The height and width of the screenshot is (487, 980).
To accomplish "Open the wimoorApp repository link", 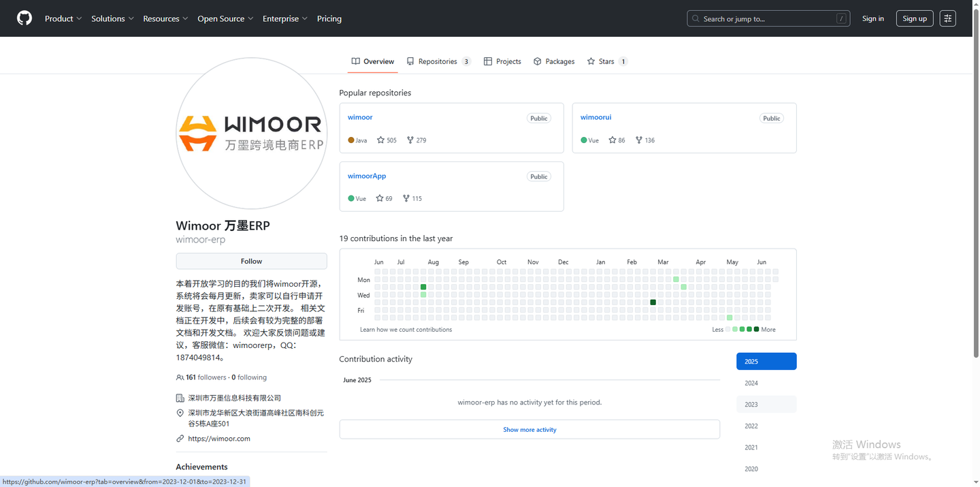I will (367, 176).
